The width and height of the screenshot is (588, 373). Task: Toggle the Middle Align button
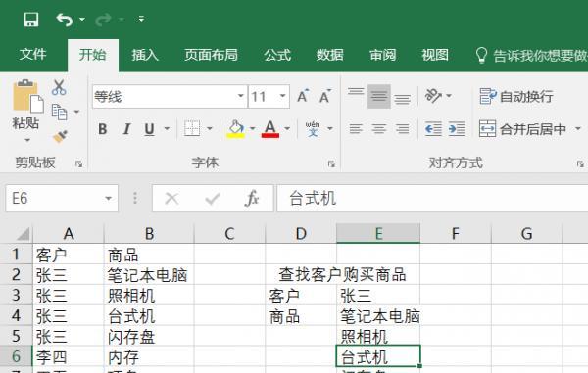point(378,96)
